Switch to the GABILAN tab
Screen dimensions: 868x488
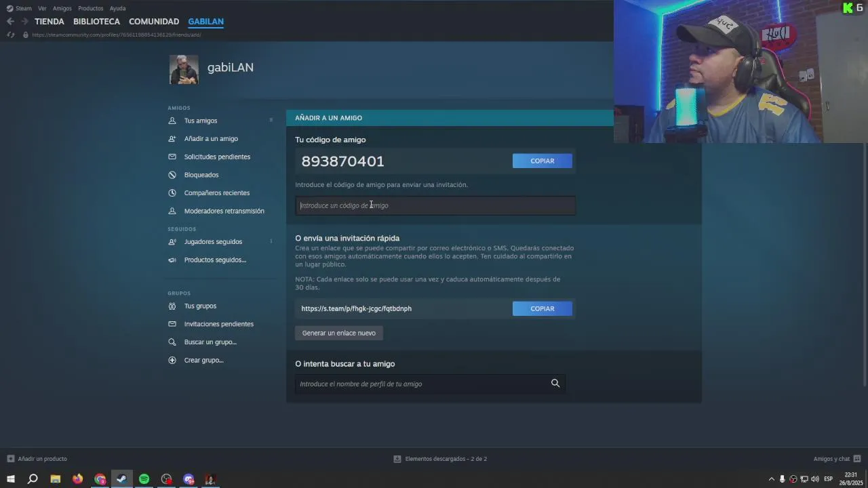206,22
